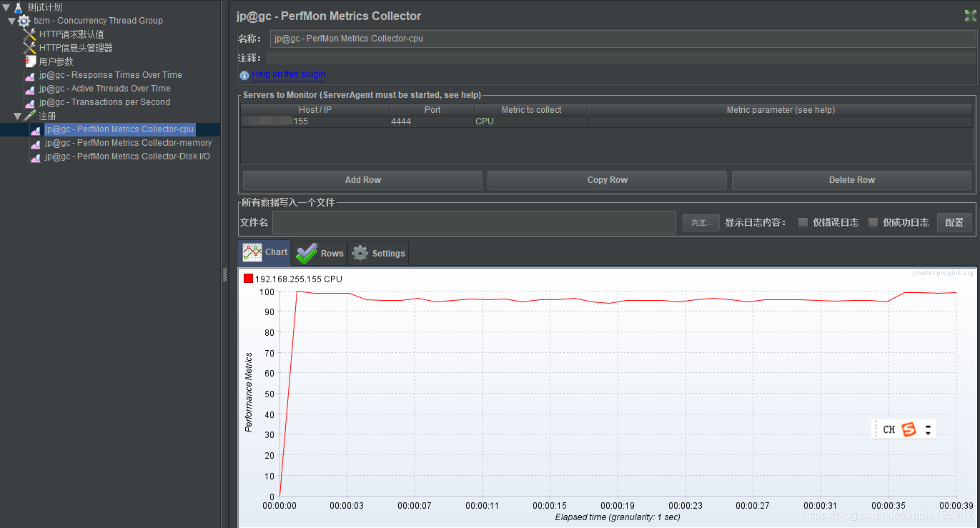Select the HTTP信息头管理器 tree item

click(x=76, y=48)
